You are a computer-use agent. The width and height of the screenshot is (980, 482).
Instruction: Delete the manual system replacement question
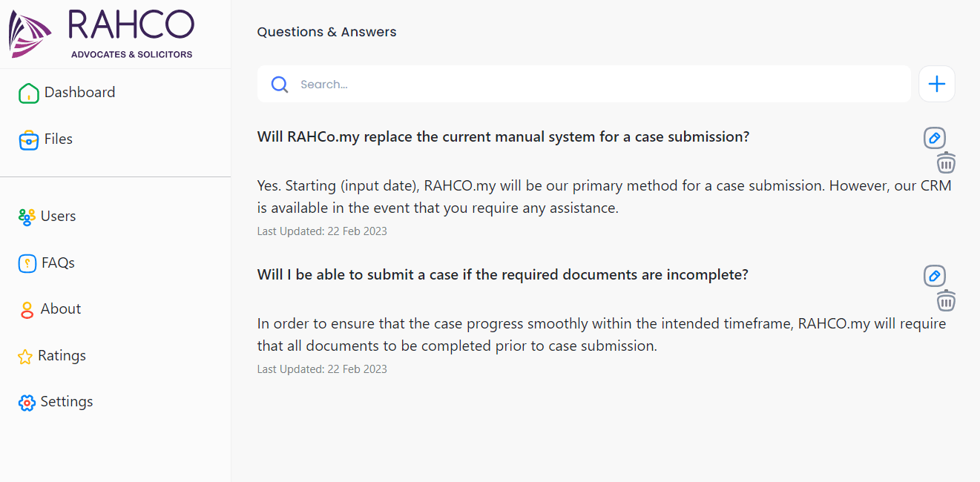tap(946, 163)
